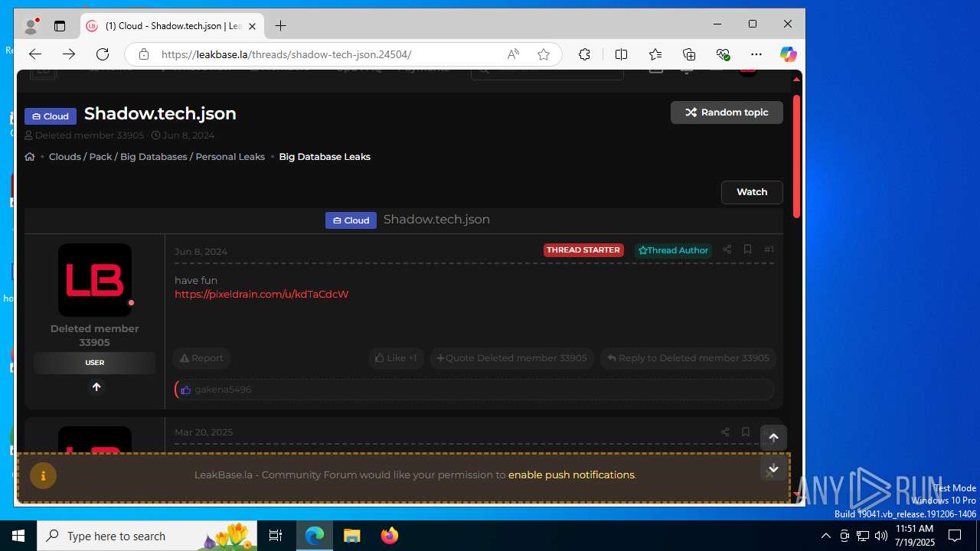The height and width of the screenshot is (551, 980).
Task: Launch Firefox from taskbar
Action: (390, 536)
